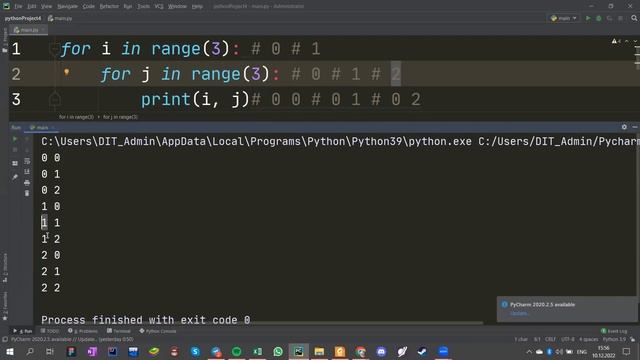
Task: Click the Windows taskbar search icon
Action: click(x=30, y=351)
